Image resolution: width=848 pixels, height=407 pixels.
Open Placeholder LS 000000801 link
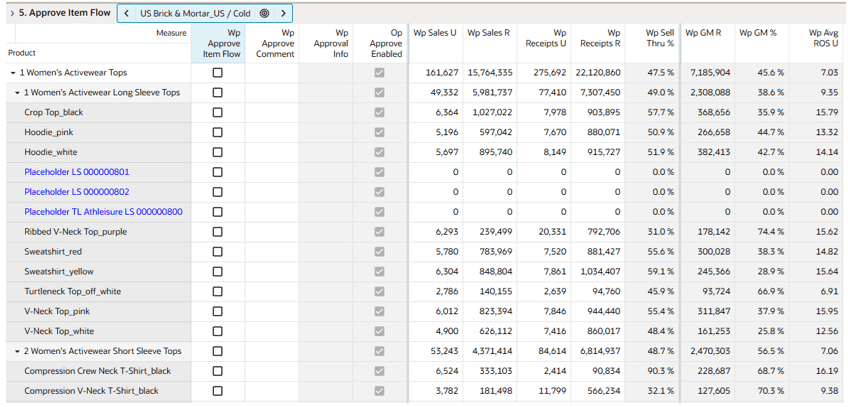[77, 172]
